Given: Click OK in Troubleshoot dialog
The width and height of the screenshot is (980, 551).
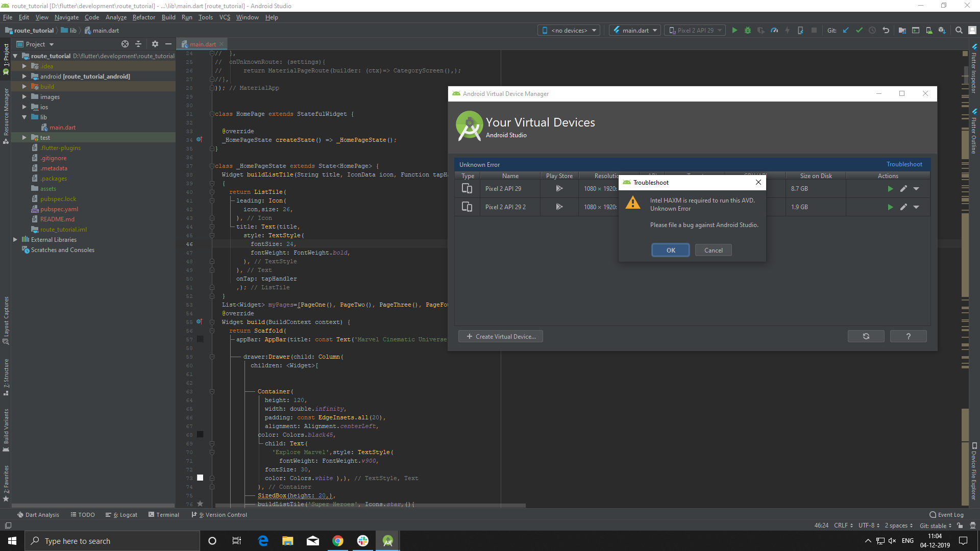Looking at the screenshot, I should 670,251.
